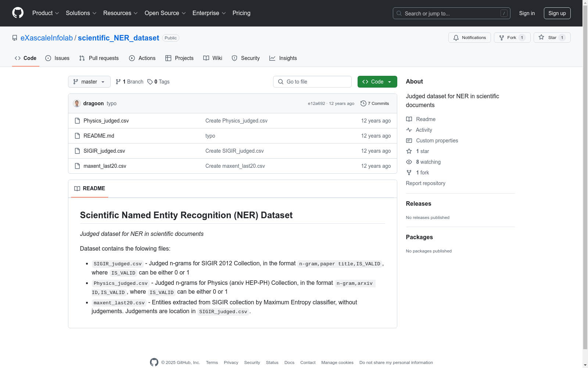Screen dimensions: 588x368
Task: Open the Projects tab
Action: [x=179, y=58]
